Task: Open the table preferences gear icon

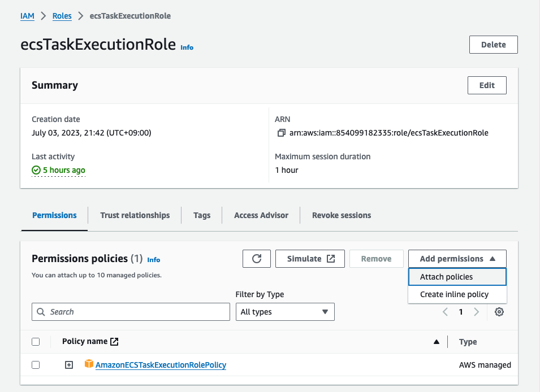Action: coord(499,312)
